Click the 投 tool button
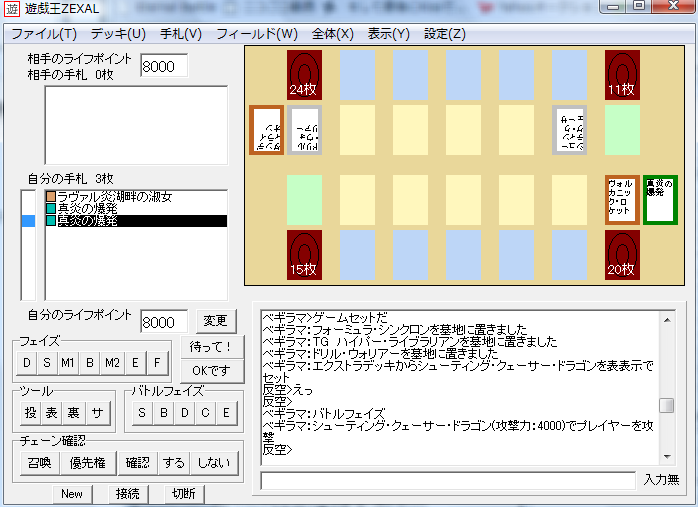 coord(31,413)
